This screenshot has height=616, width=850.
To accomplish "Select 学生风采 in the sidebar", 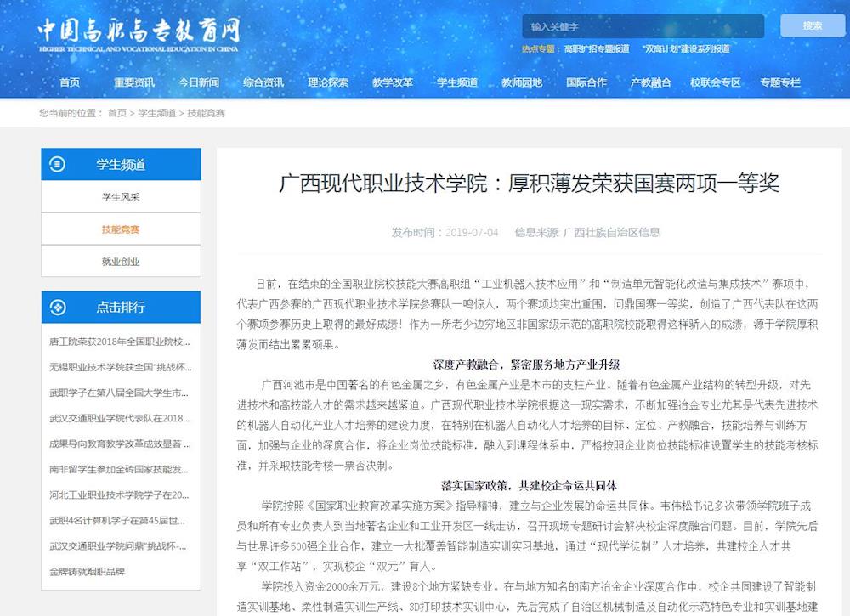I will click(121, 196).
